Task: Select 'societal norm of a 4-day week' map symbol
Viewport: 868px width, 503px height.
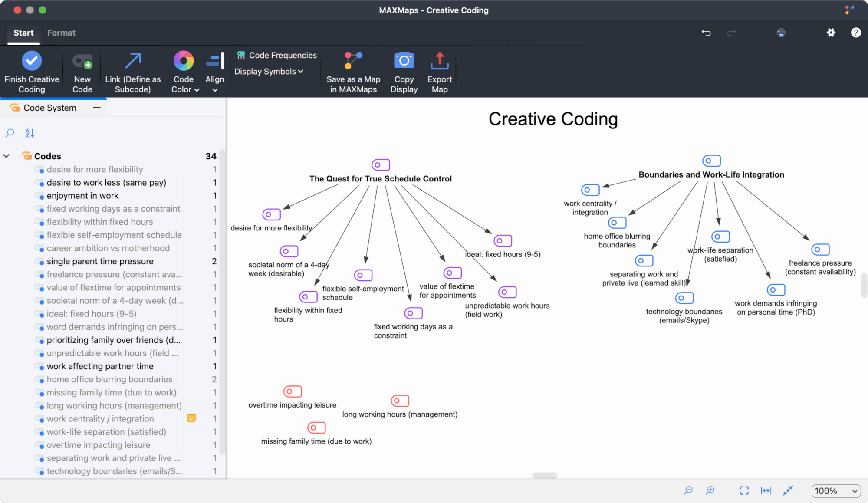Action: click(x=289, y=251)
